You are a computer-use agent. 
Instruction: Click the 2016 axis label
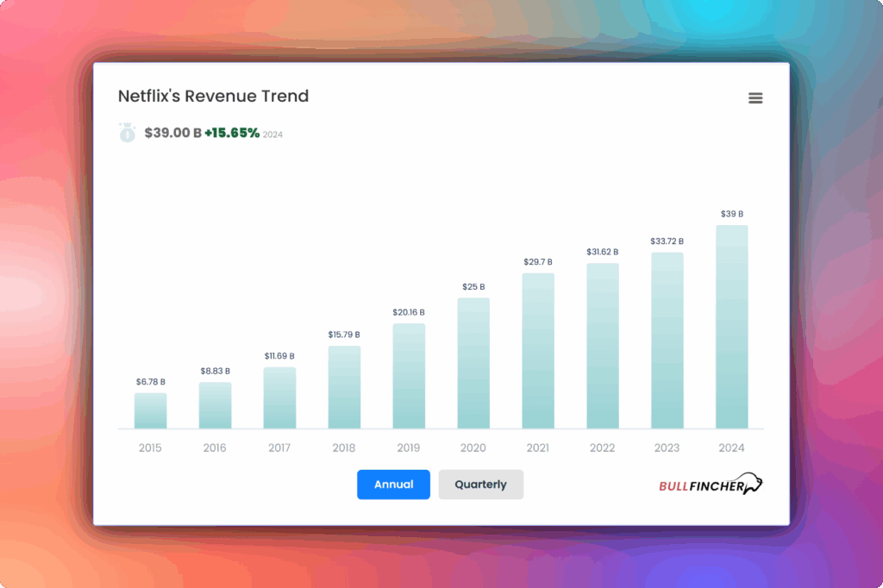coord(215,447)
